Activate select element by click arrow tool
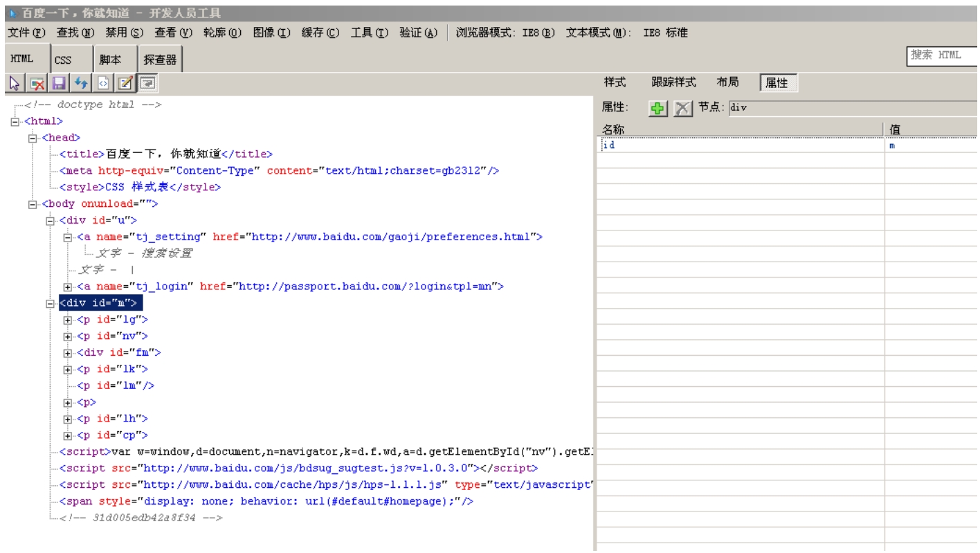The image size is (980, 553). 13,84
